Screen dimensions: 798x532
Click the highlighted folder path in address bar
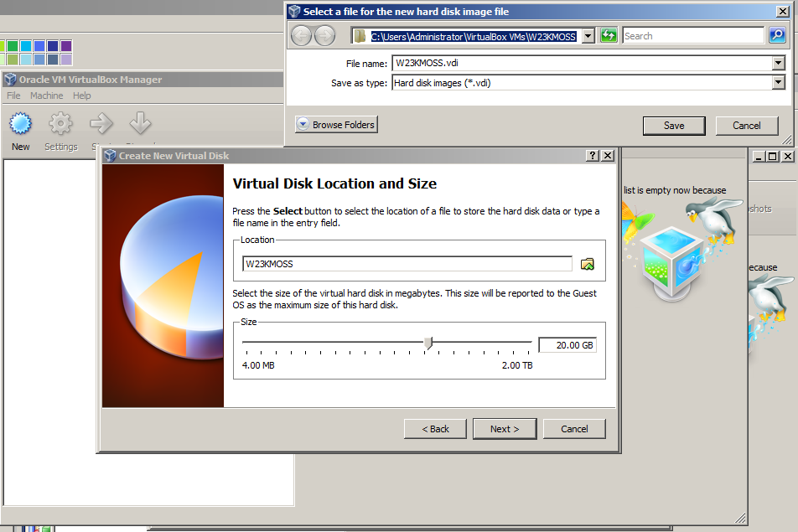474,37
